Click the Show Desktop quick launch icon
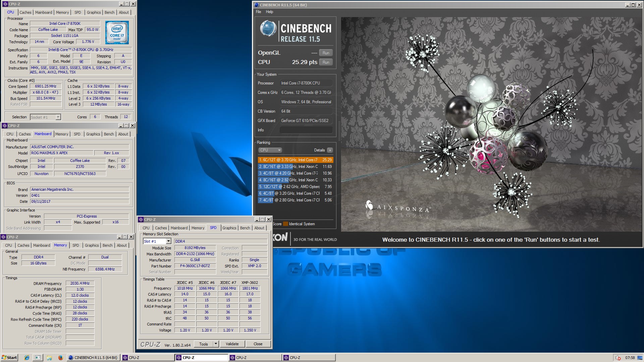Image resolution: width=644 pixels, height=362 pixels. tap(38, 358)
